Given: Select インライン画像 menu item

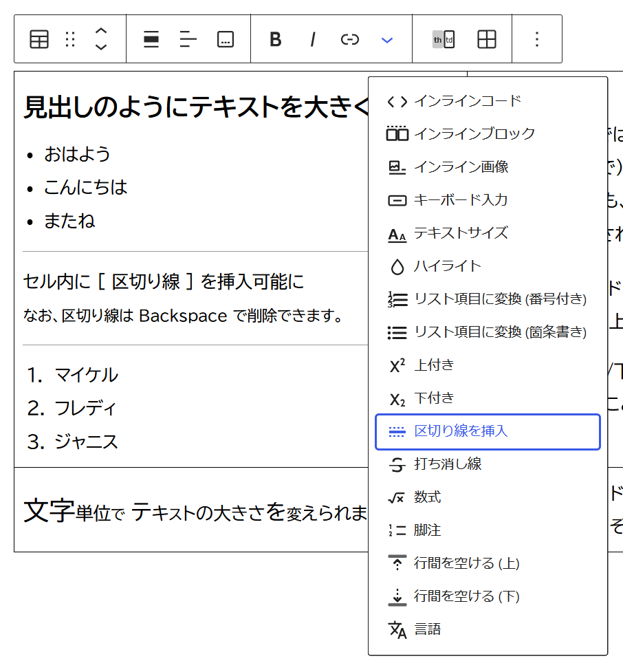Looking at the screenshot, I should click(x=488, y=167).
